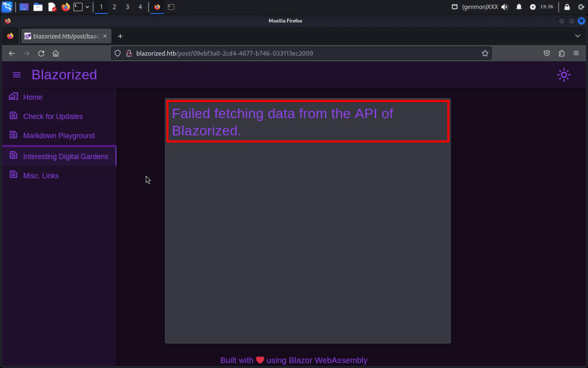Click the volume speaker icon
Image resolution: width=588 pixels, height=368 pixels.
[x=505, y=7]
